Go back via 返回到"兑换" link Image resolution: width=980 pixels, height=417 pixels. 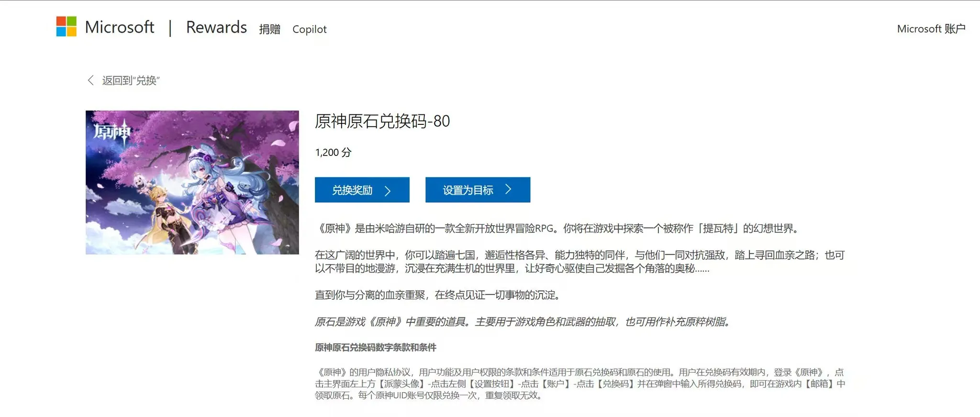pos(131,80)
